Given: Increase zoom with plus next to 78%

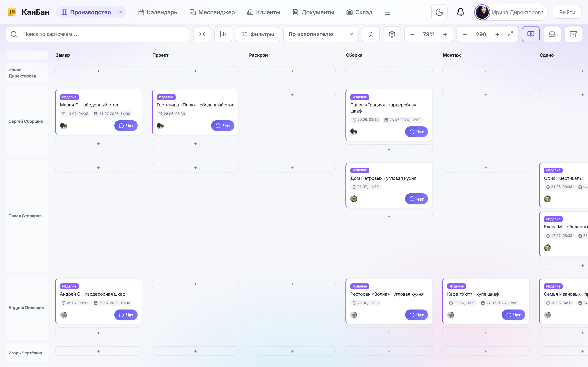Looking at the screenshot, I should click(x=445, y=34).
